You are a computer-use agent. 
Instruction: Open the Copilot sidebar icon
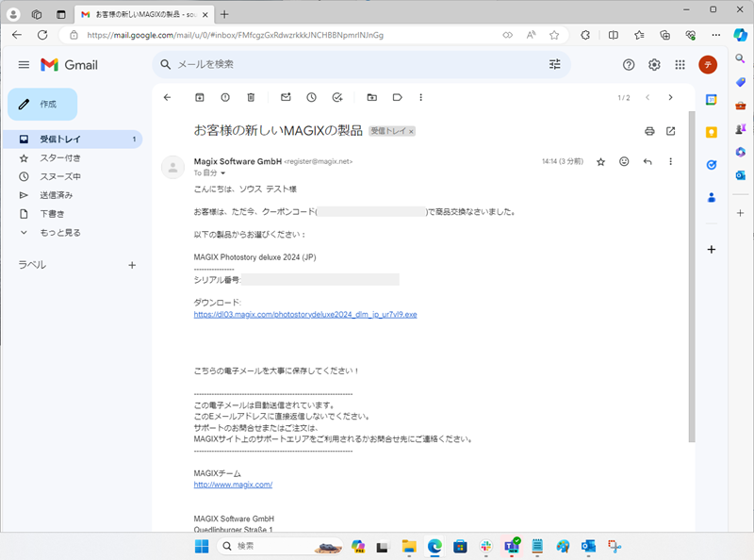740,35
